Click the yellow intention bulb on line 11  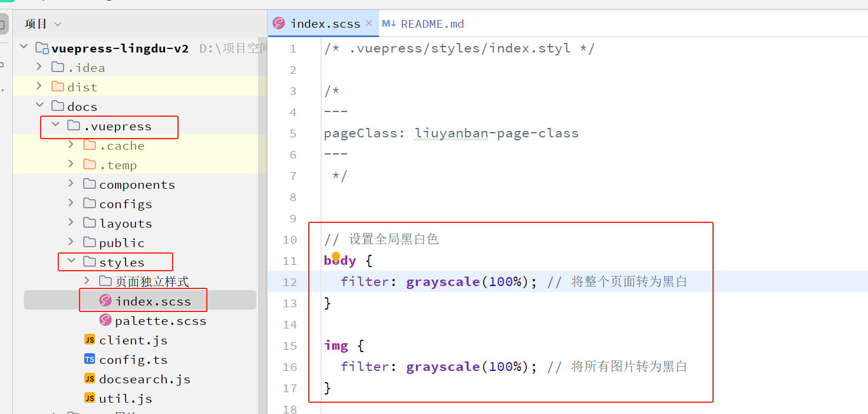[336, 257]
